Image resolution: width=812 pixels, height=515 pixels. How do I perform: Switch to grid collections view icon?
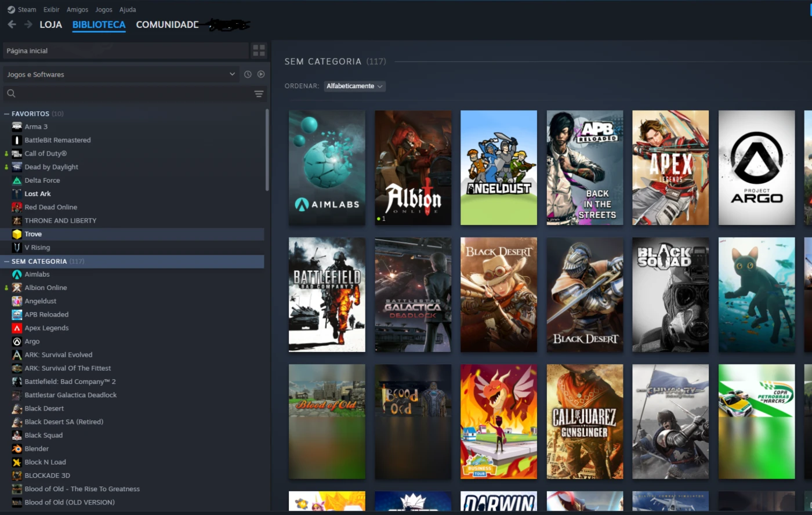pyautogui.click(x=259, y=50)
